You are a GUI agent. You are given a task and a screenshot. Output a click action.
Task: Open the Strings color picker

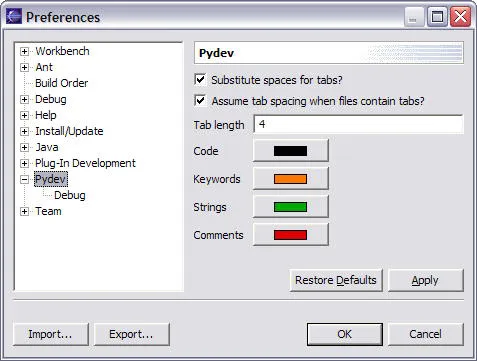tap(291, 207)
